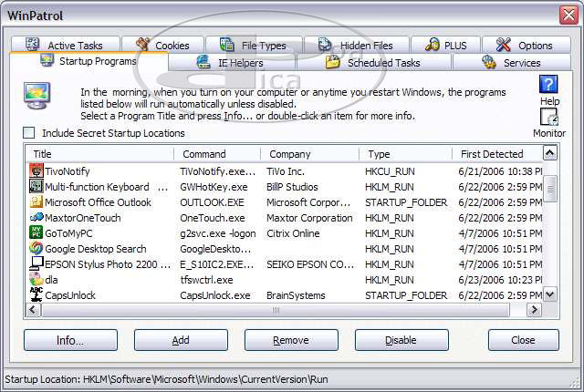
Task: Click the horizontal scrollbar thumb under list
Action: point(274,310)
